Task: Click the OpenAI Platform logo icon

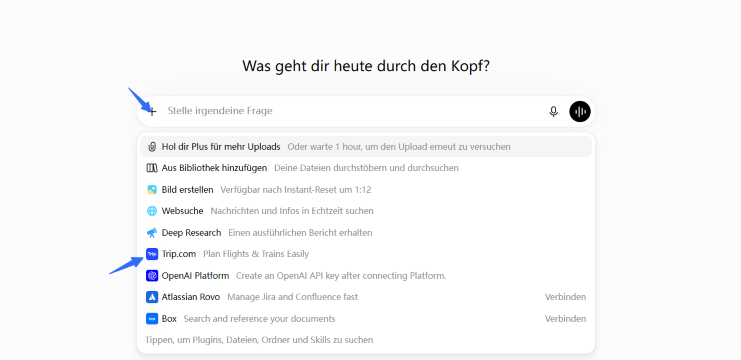Action: pos(152,275)
